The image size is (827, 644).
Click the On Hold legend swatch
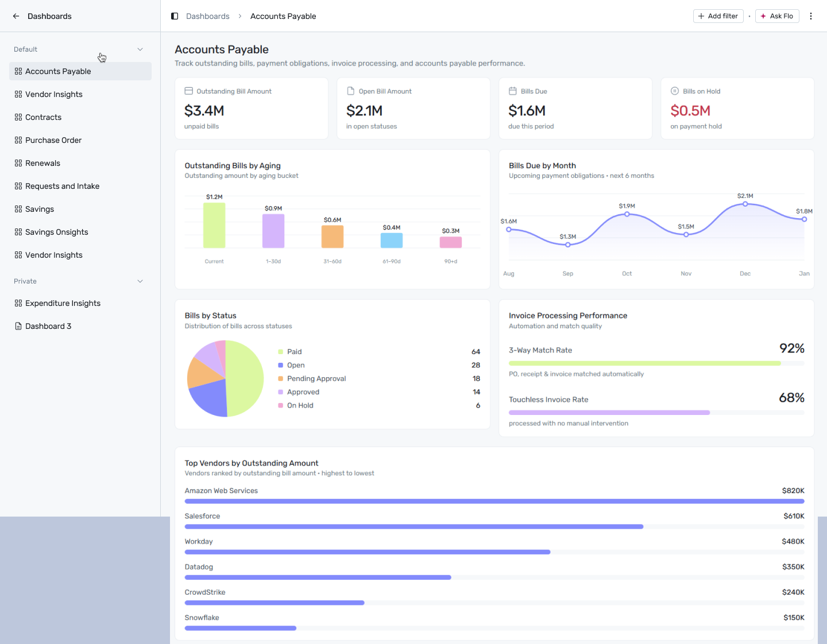(x=281, y=405)
